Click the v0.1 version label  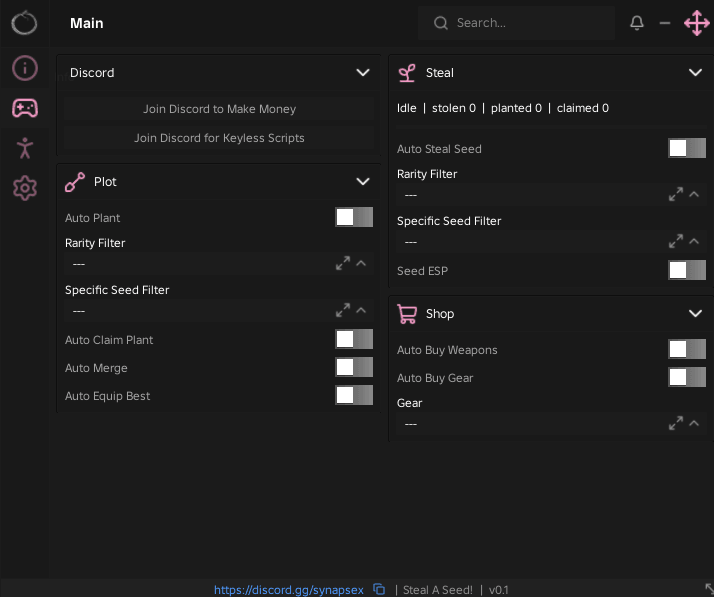499,590
